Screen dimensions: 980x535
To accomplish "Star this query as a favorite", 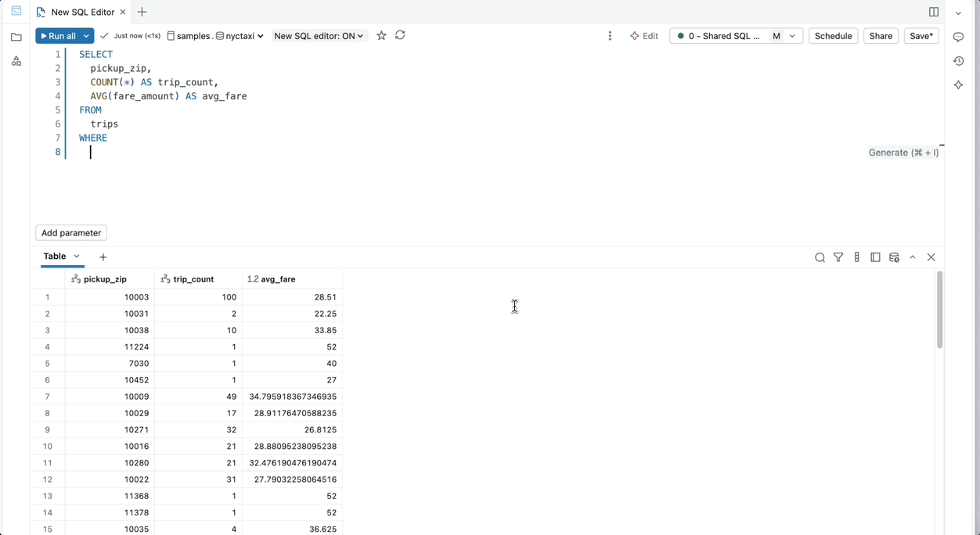I will [x=381, y=36].
